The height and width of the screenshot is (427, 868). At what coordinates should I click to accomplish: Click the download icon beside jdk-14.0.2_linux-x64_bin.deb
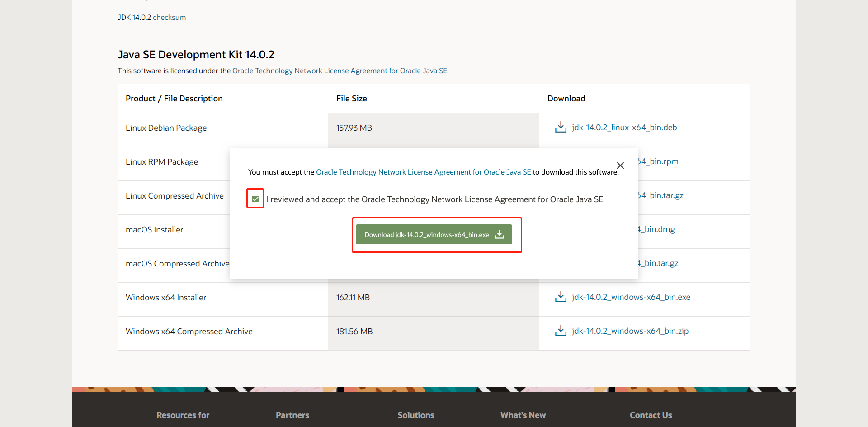(x=561, y=127)
